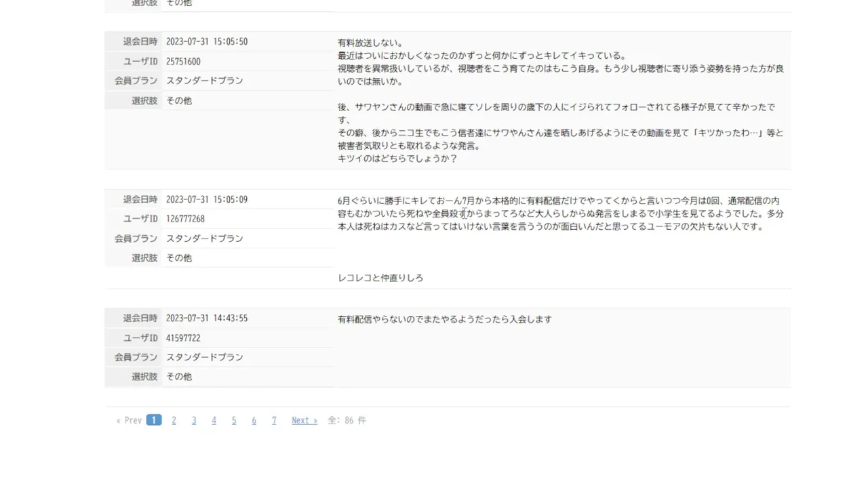Click 選択肢 label for user 41597722

pos(144,376)
